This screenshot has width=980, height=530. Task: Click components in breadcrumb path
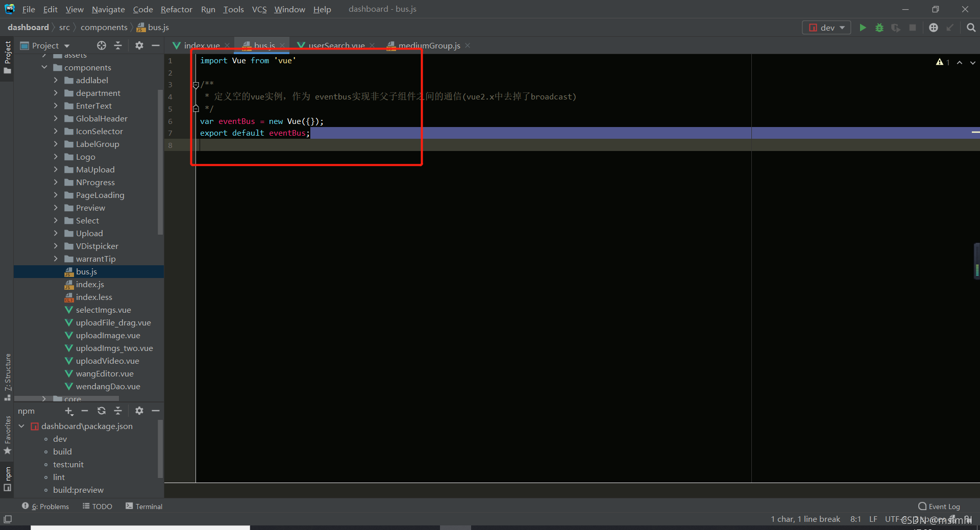tap(104, 28)
